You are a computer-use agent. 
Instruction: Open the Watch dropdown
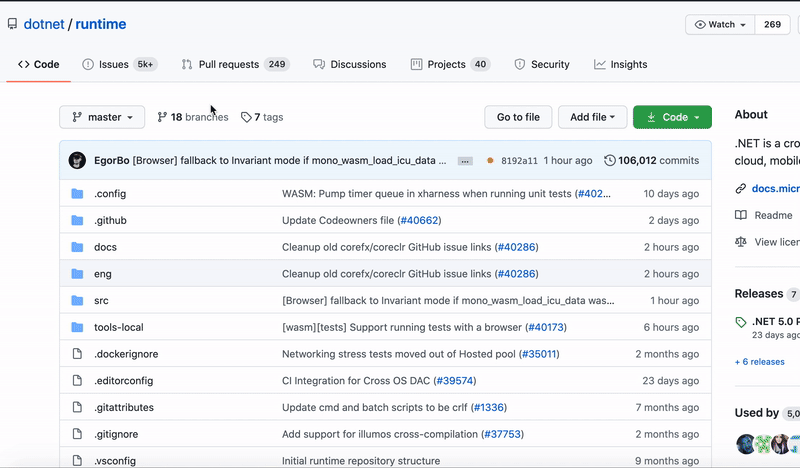point(720,24)
